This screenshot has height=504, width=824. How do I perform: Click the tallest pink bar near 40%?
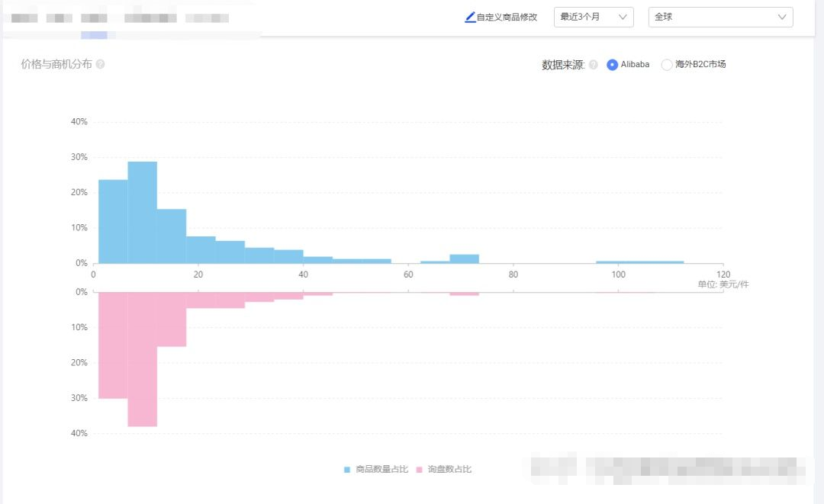pos(143,359)
